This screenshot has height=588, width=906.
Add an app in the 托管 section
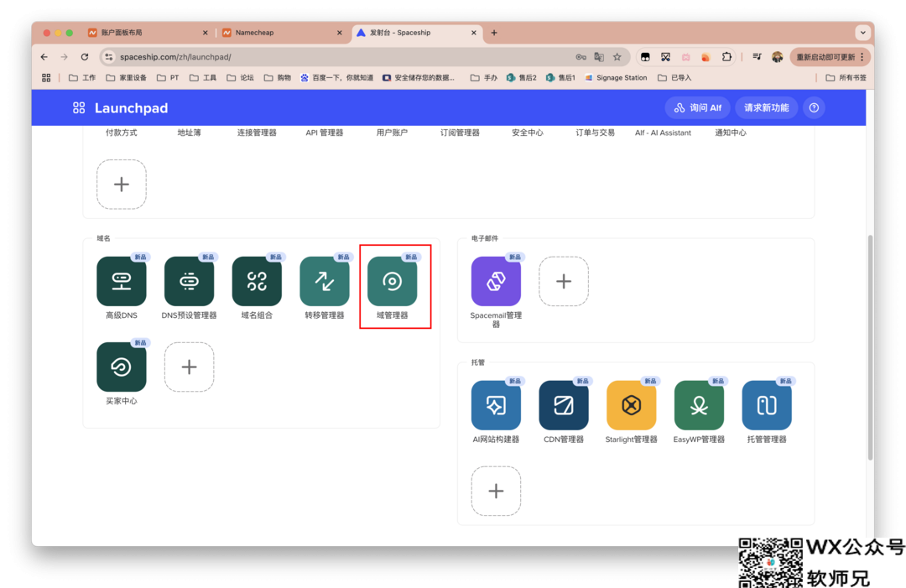(x=496, y=491)
